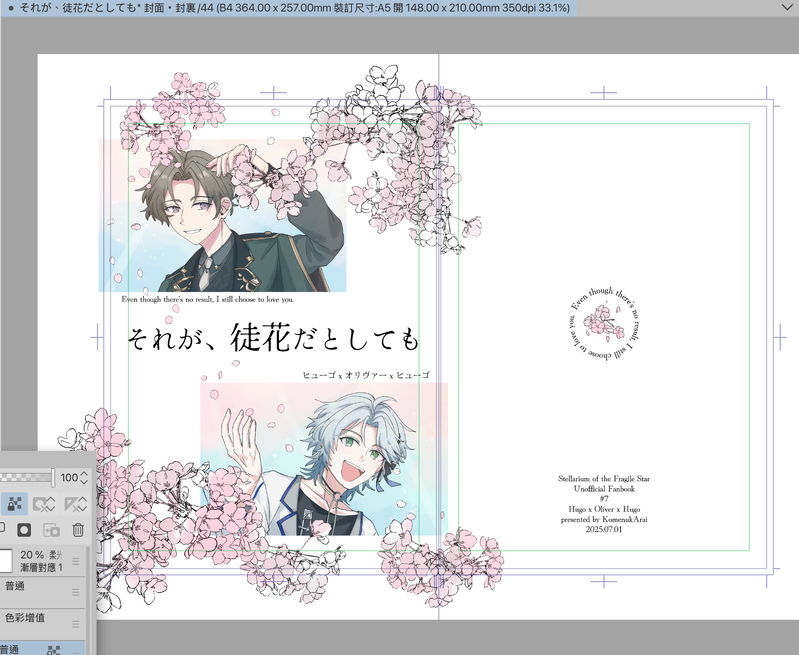Select the 漸層對應 1 layer
799x655 pixels.
tap(42, 561)
